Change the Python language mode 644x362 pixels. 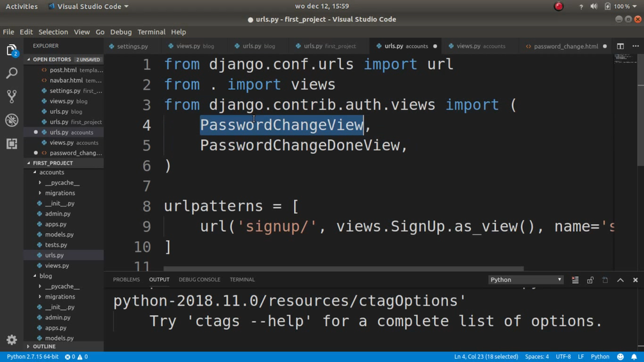pyautogui.click(x=600, y=357)
